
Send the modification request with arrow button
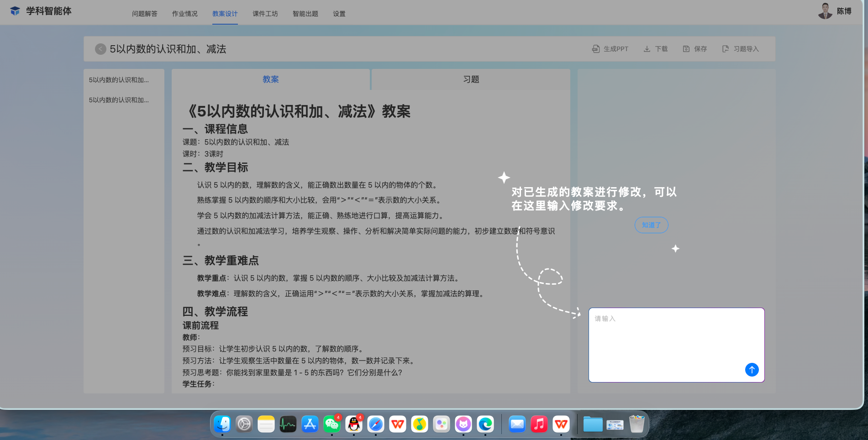coord(752,370)
